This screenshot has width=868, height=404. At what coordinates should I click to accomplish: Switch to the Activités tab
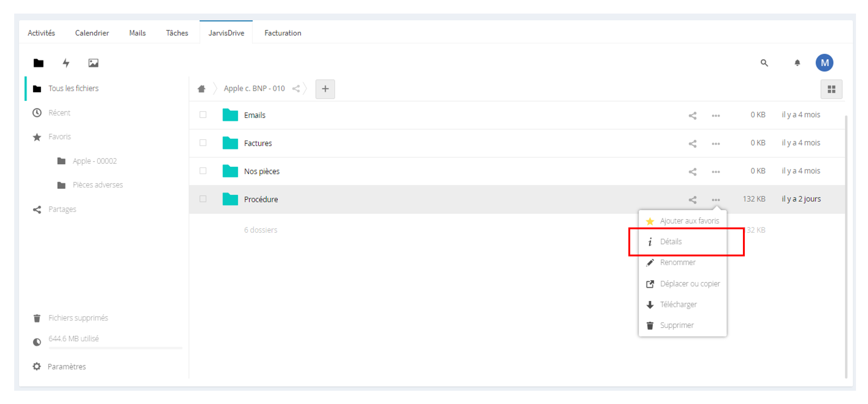pos(41,33)
